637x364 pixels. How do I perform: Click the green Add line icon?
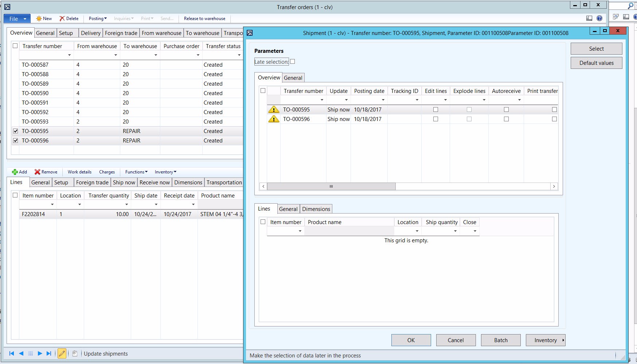point(15,172)
